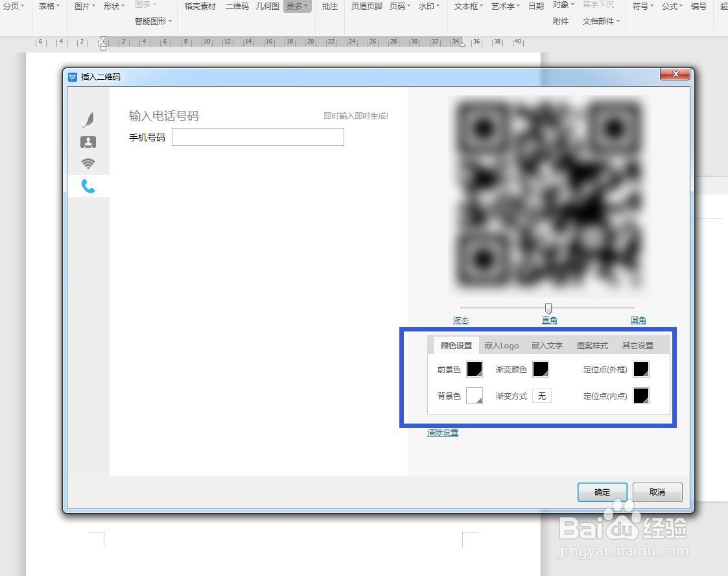Open the 公式 dropdown
The height and width of the screenshot is (576, 728).
672,6
